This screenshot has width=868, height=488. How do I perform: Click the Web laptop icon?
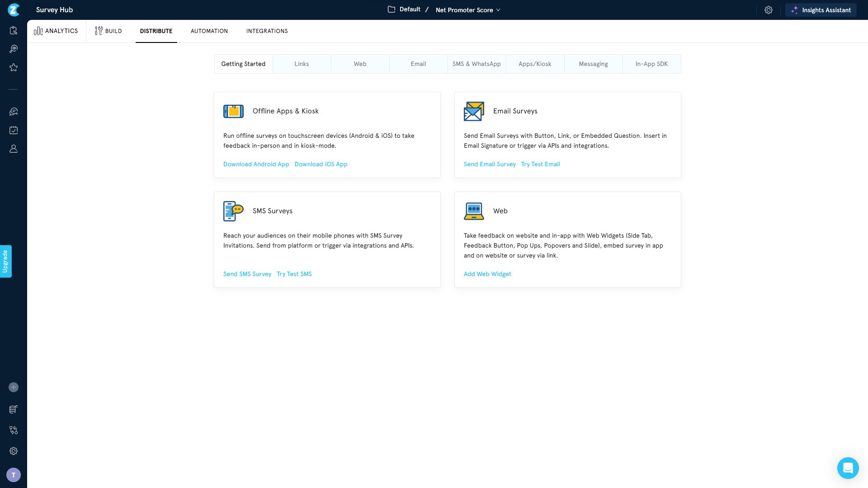point(474,211)
